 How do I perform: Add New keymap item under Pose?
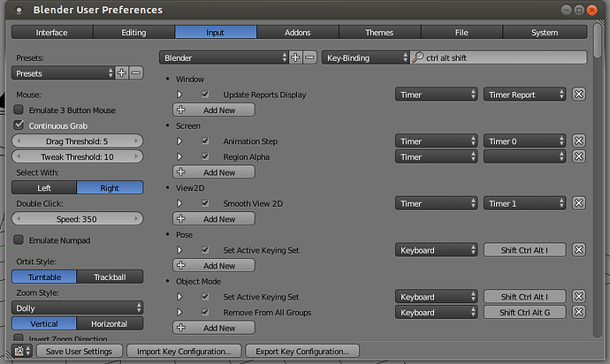[214, 265]
